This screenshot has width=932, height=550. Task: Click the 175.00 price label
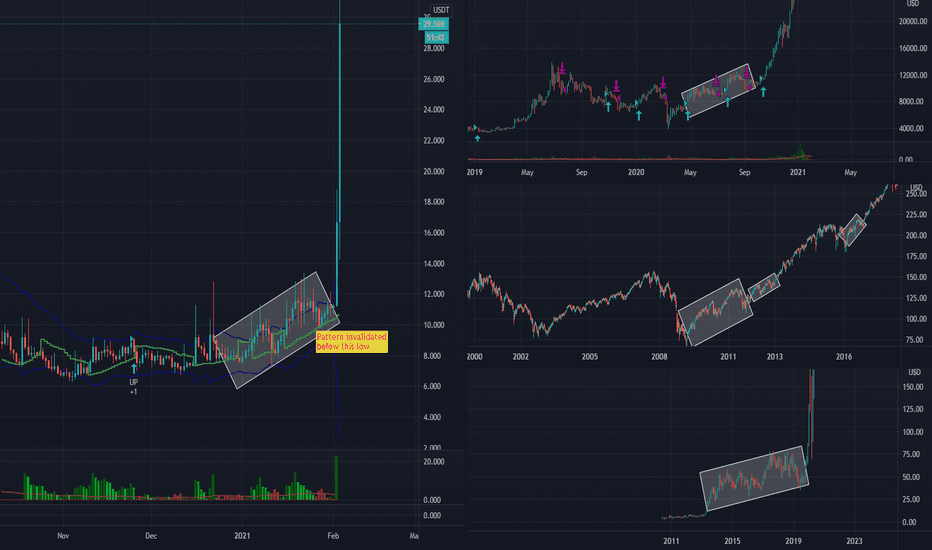pos(916,256)
